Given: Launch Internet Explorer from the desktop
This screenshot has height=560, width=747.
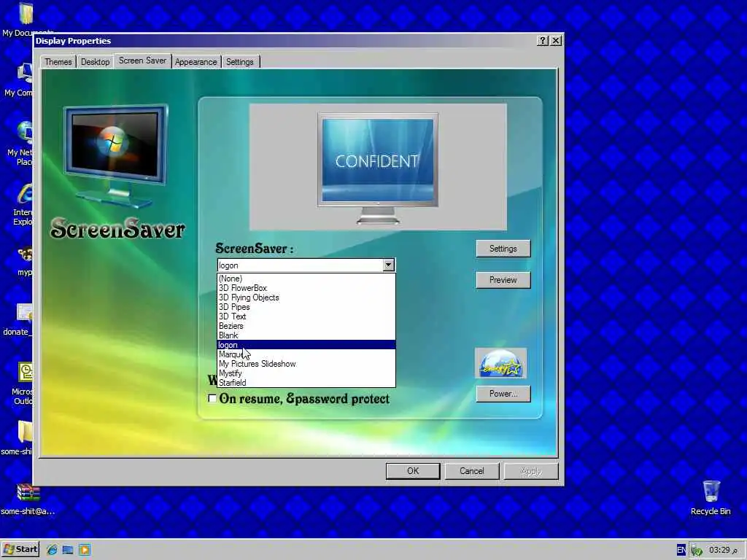Looking at the screenshot, I should pyautogui.click(x=25, y=194).
